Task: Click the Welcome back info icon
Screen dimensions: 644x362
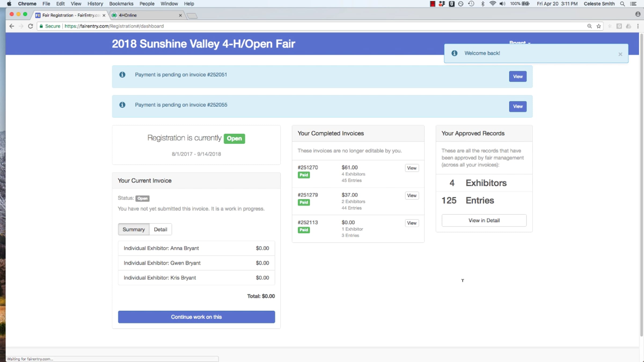Action: (x=454, y=53)
